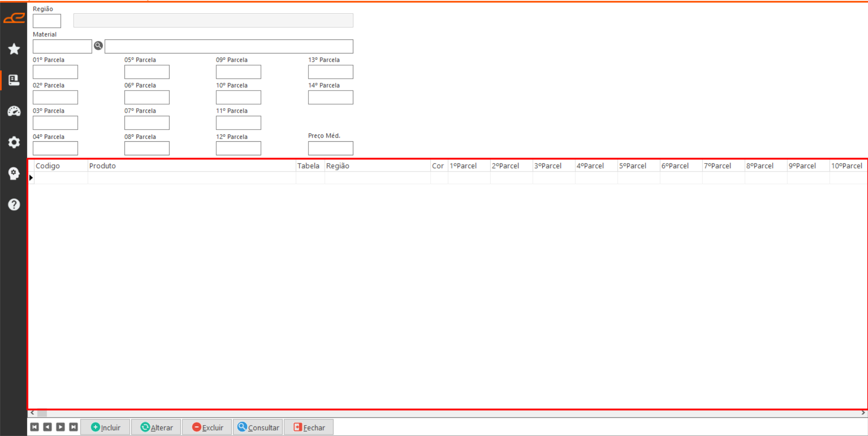Click the help question mark icon
This screenshot has width=868, height=436.
[14, 205]
